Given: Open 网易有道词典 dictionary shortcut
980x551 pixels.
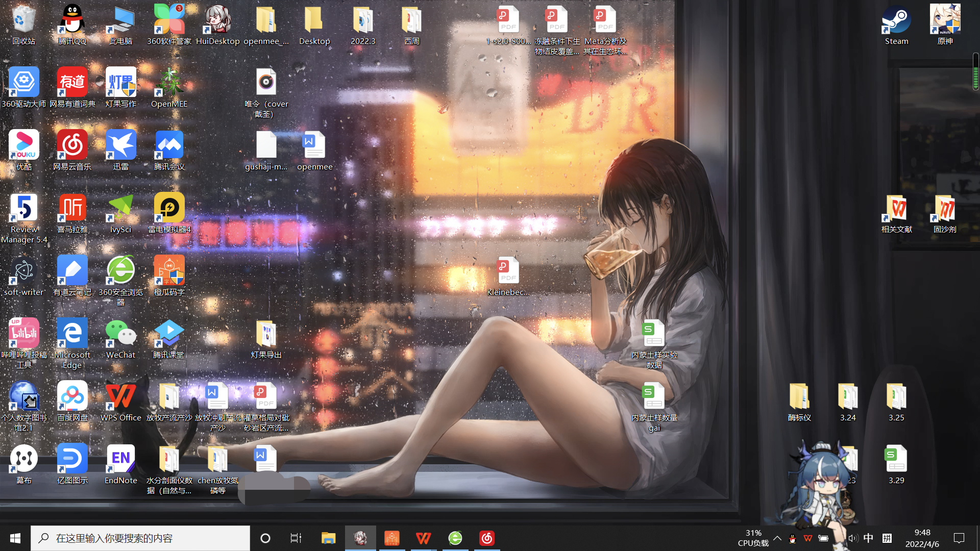Looking at the screenshot, I should pyautogui.click(x=72, y=88).
